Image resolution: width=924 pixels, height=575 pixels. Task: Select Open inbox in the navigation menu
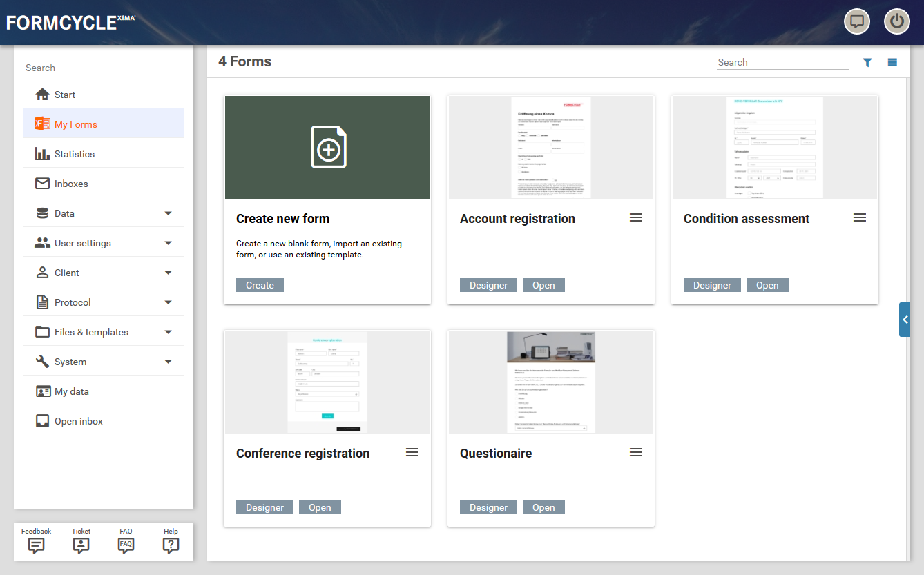104,421
